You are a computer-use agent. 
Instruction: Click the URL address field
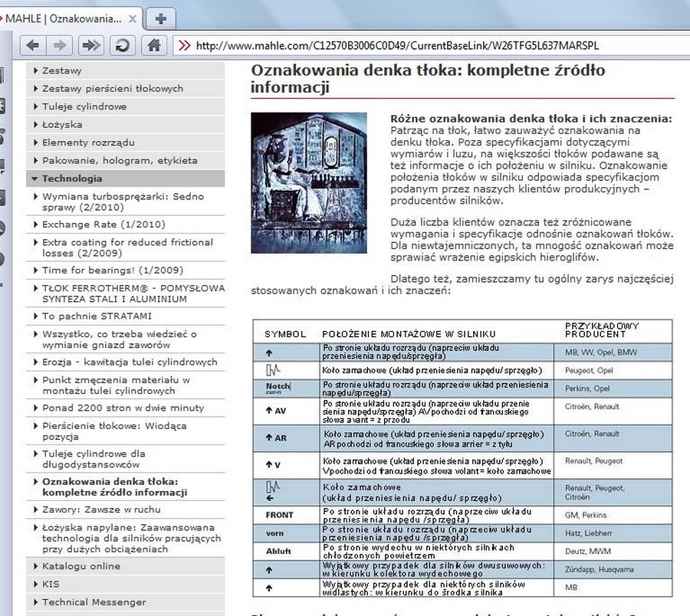coord(431,46)
